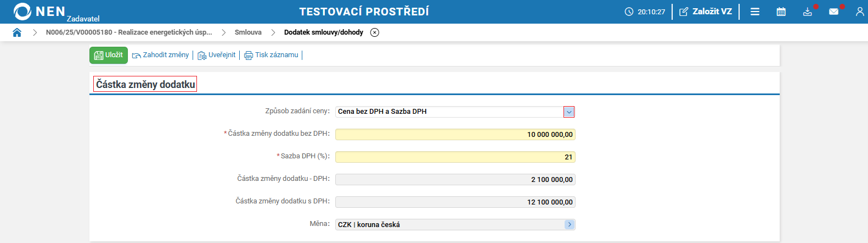The width and height of the screenshot is (868, 243).
Task: Open the Měna currency selector arrow
Action: point(570,224)
